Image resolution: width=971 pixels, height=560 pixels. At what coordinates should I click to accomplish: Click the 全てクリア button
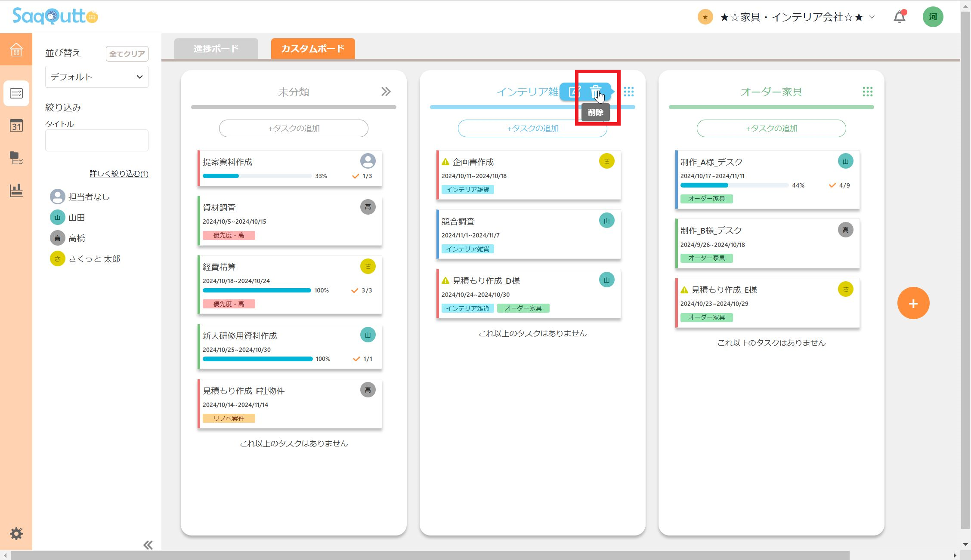click(x=127, y=54)
